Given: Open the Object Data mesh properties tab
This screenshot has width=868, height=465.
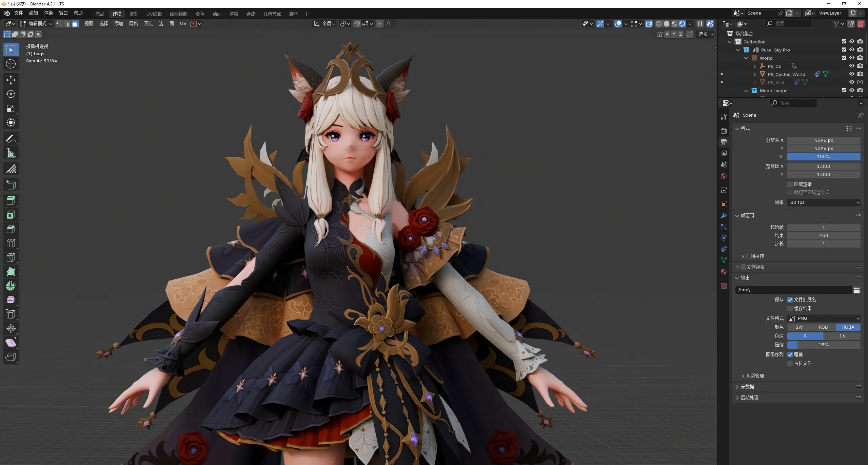Looking at the screenshot, I should tap(724, 260).
